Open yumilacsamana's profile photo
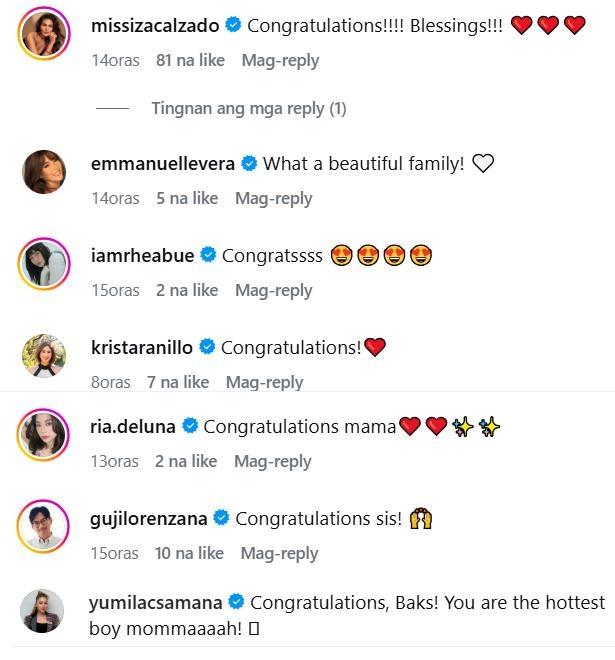The width and height of the screenshot is (615, 660). 45,611
